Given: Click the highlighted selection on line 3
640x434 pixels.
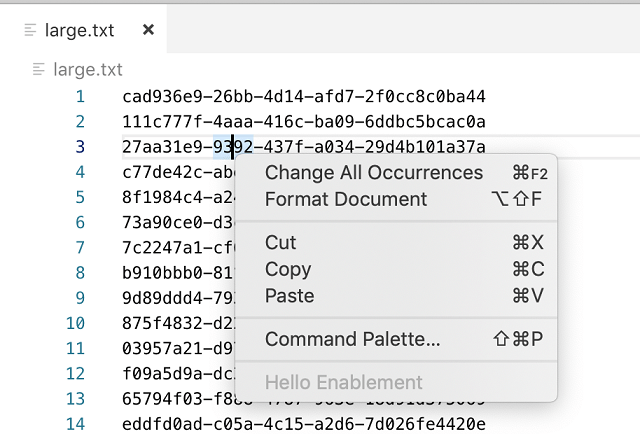Looking at the screenshot, I should (x=243, y=147).
